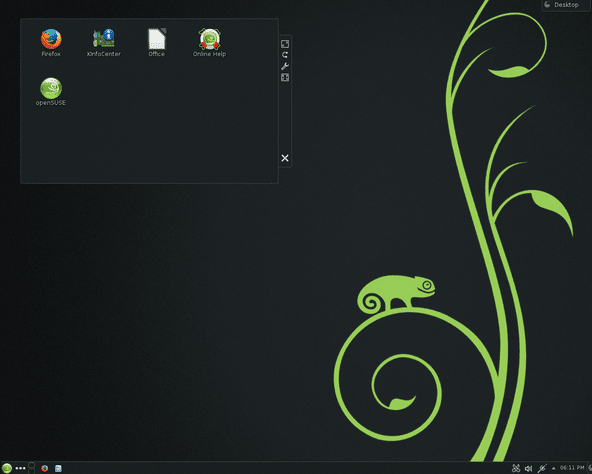
Task: Expand hidden system tray icons arrow
Action: pos(553,468)
